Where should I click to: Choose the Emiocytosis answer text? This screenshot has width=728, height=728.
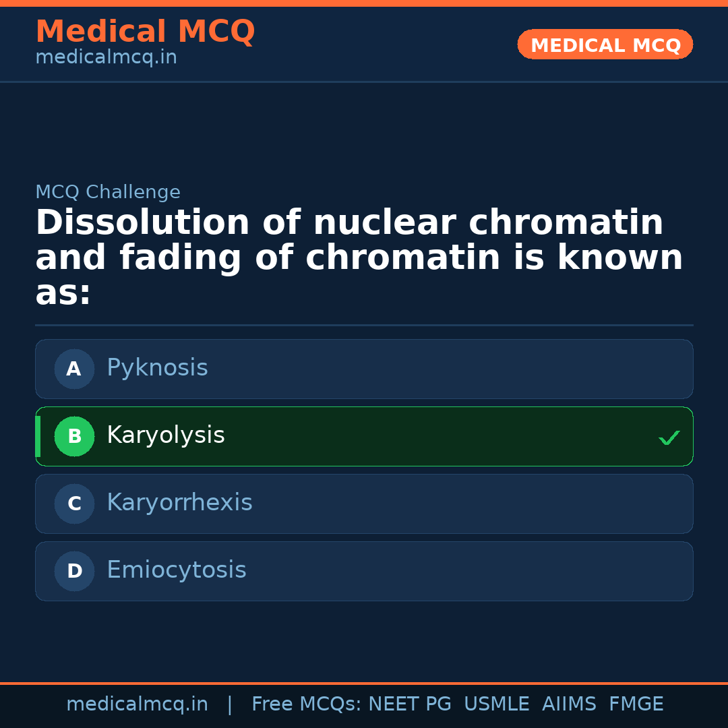point(177,570)
